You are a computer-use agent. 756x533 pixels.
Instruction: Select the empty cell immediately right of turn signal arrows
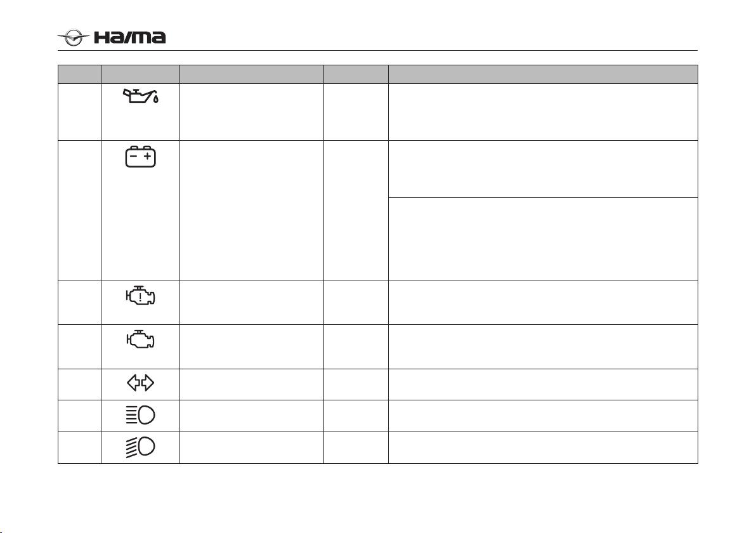[x=252, y=385]
